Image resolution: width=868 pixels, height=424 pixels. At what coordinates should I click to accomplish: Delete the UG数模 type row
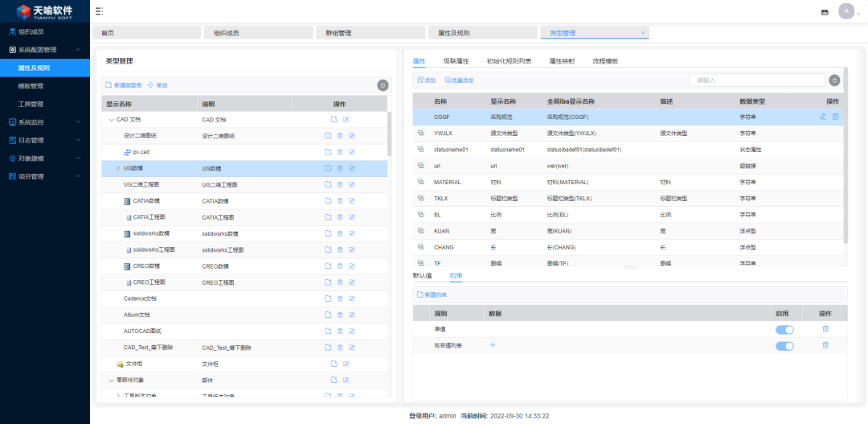[x=340, y=168]
